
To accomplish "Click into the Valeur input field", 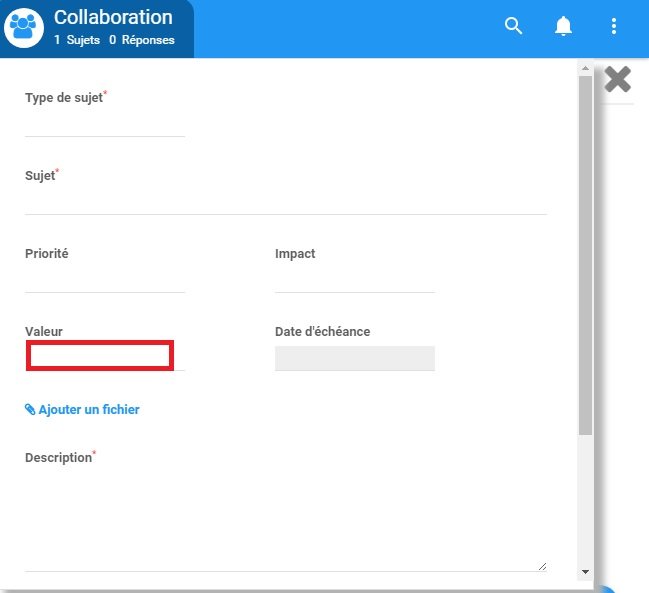I will 100,355.
